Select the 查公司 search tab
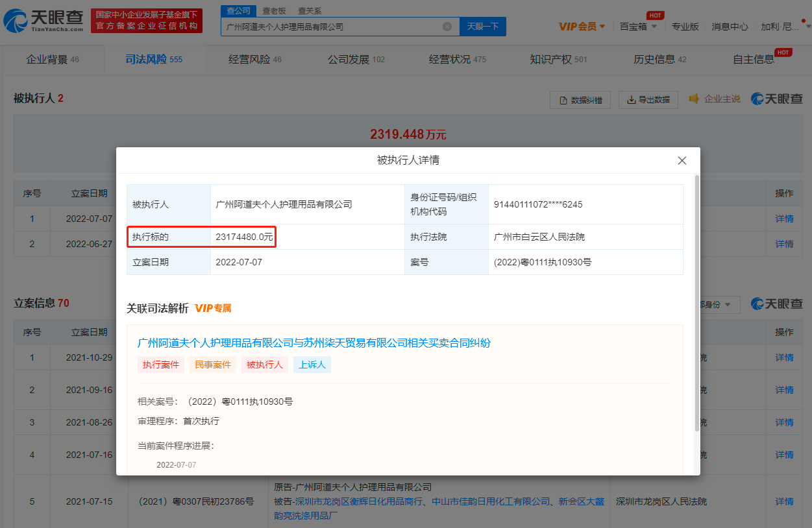This screenshot has height=528, width=812. [x=238, y=10]
